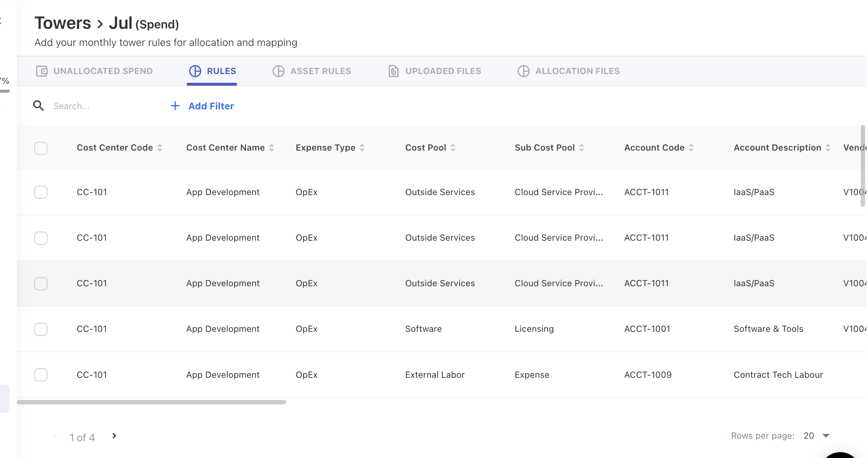Open the Allocation Files tab
The image size is (868, 458).
coord(577,71)
